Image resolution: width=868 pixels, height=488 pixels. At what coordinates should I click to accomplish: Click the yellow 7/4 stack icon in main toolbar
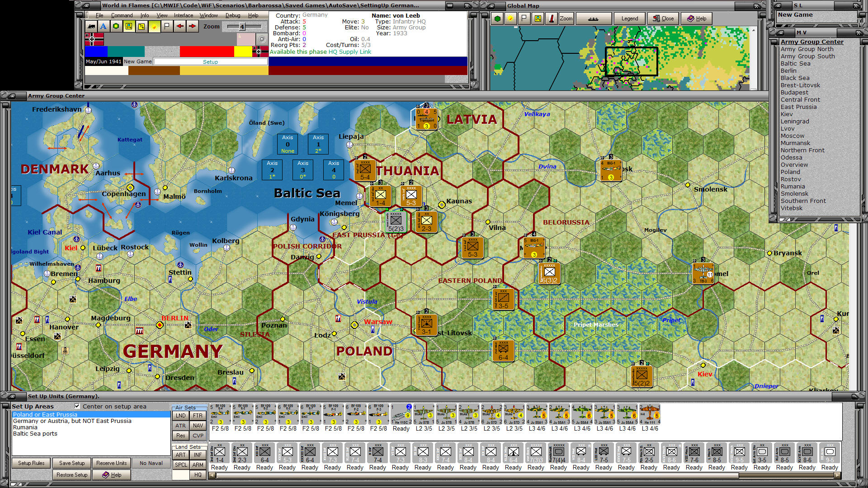click(x=142, y=26)
